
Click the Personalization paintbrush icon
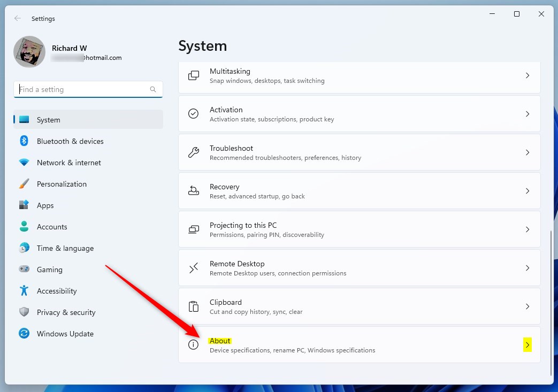(24, 184)
